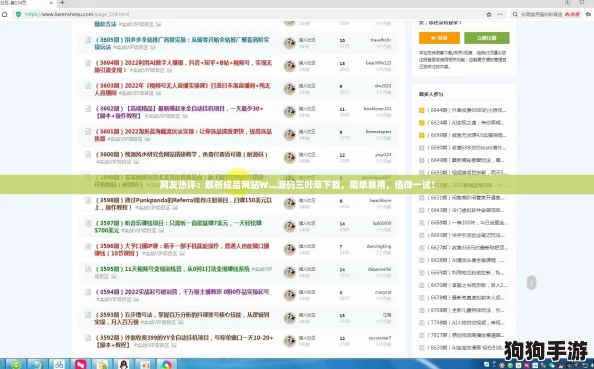The height and width of the screenshot is (369, 594).
Task: Click the browser home icon beside address bar
Action: tap(5, 14)
